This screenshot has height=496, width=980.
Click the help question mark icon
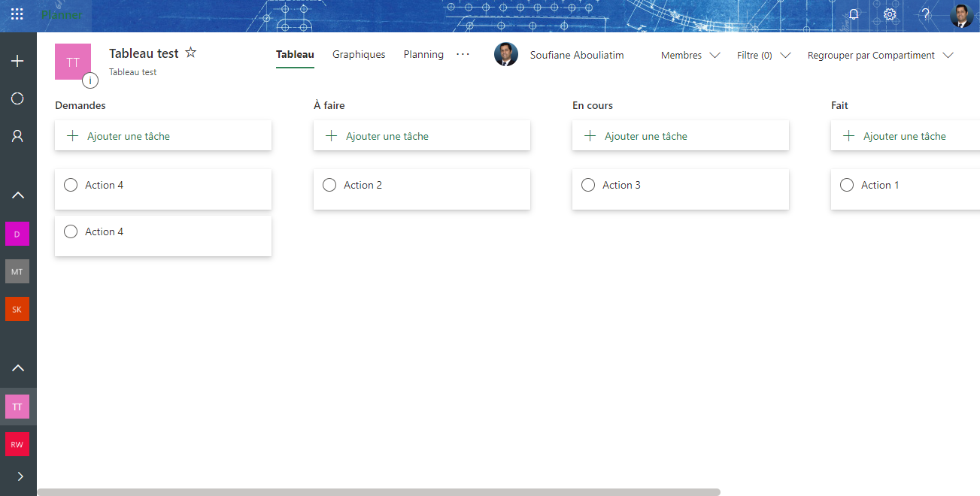click(926, 14)
